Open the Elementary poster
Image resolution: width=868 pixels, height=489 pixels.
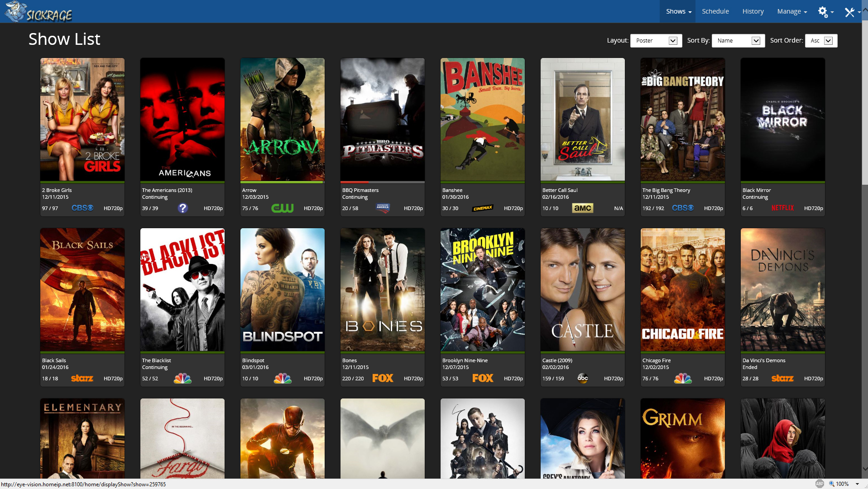tap(82, 438)
